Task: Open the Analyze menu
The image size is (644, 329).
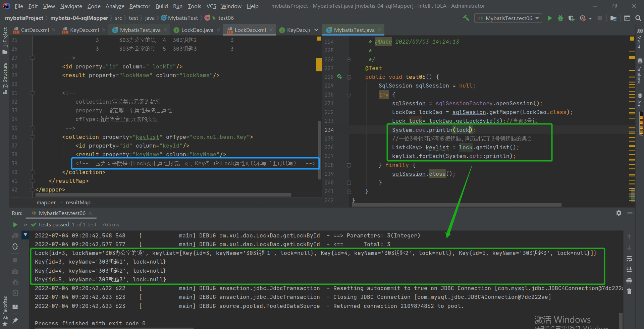Action: pos(115,6)
